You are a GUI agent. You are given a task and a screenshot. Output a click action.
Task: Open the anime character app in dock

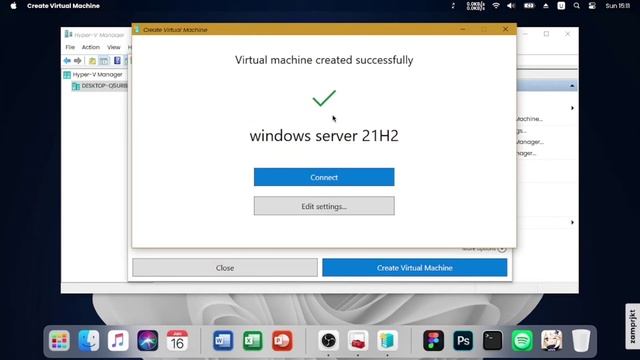click(x=551, y=340)
